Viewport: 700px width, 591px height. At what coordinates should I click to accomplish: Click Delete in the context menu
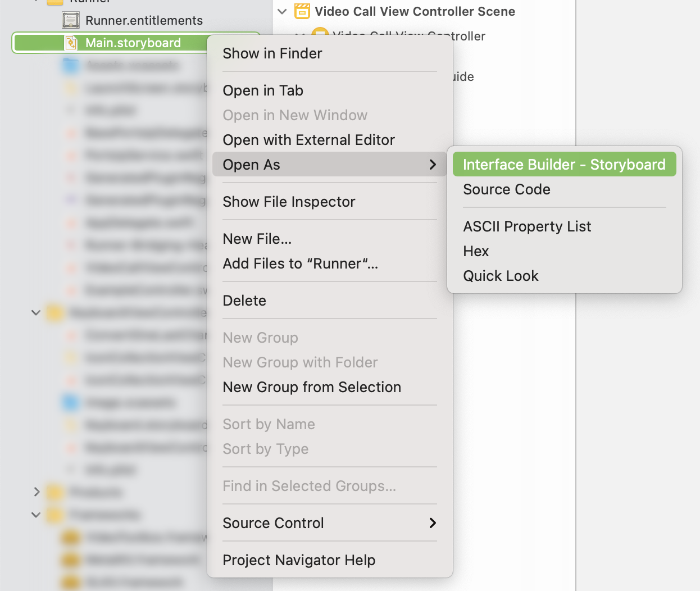(244, 301)
